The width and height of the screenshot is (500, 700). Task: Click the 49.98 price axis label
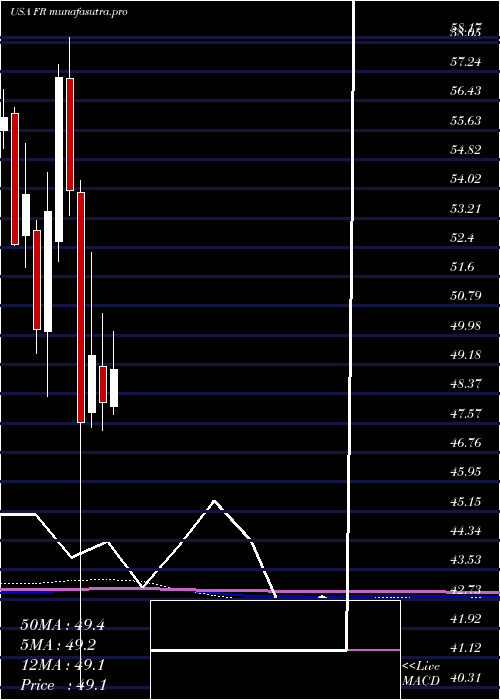pos(465,326)
